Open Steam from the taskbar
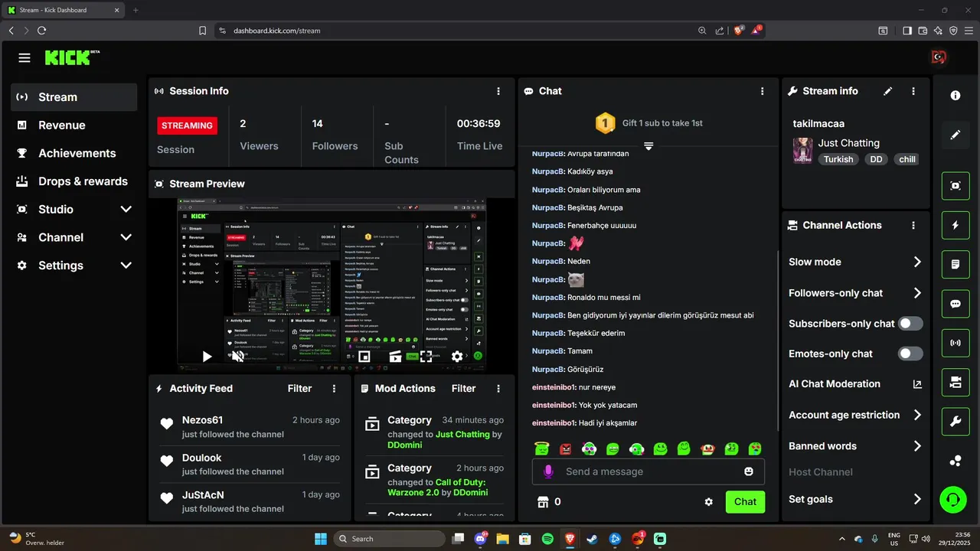Viewport: 980px width, 551px height. [592, 539]
